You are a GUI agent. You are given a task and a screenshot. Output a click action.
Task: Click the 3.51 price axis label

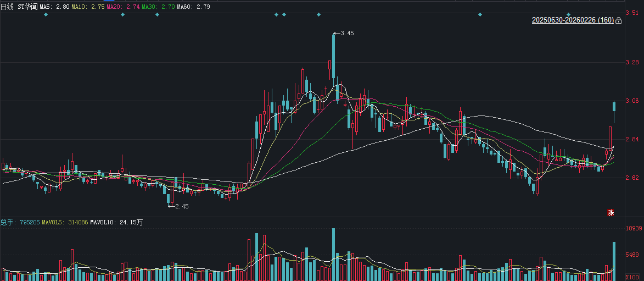coord(632,13)
